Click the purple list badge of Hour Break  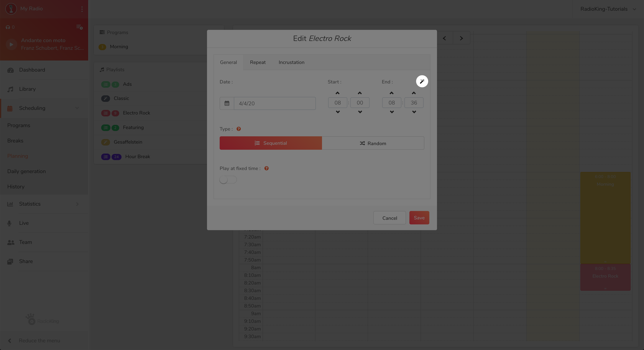click(105, 157)
